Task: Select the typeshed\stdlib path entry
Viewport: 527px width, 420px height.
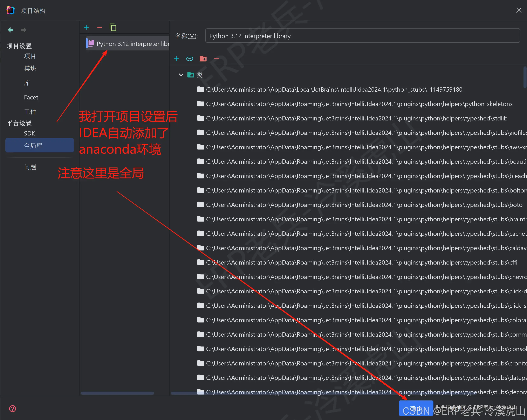Action: pyautogui.click(x=356, y=118)
